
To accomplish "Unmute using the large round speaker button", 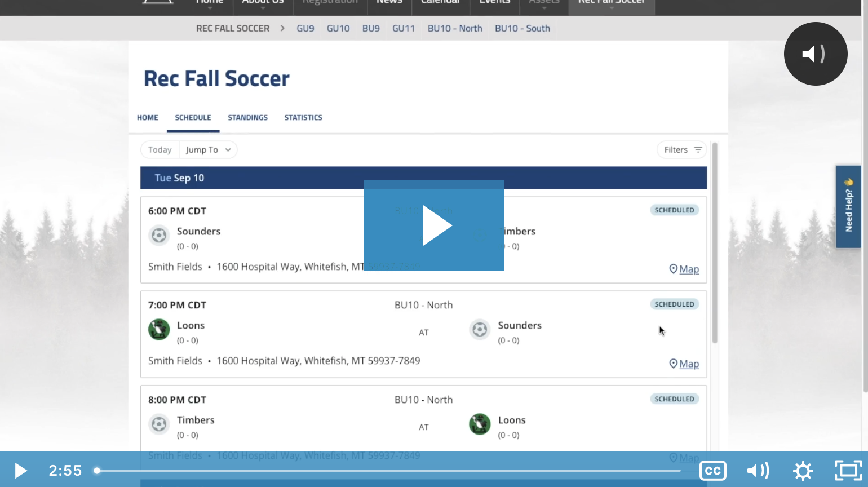I will [x=816, y=54].
